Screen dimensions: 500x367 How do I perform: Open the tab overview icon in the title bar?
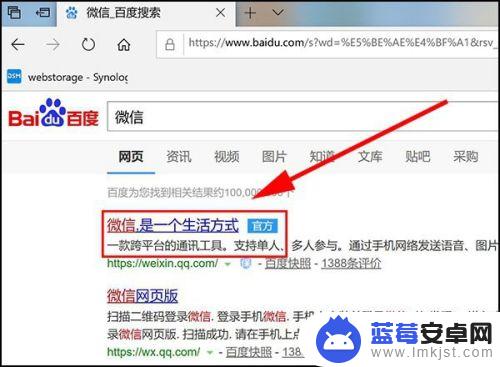[x=14, y=13]
